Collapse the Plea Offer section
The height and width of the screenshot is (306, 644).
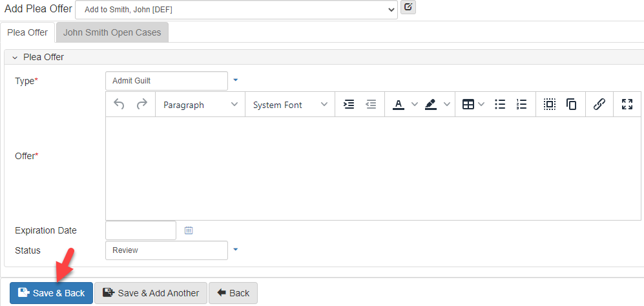tap(15, 57)
